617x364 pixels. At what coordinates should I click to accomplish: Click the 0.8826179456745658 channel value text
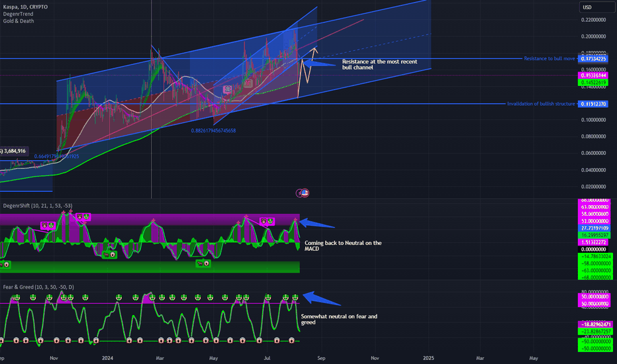pyautogui.click(x=213, y=130)
